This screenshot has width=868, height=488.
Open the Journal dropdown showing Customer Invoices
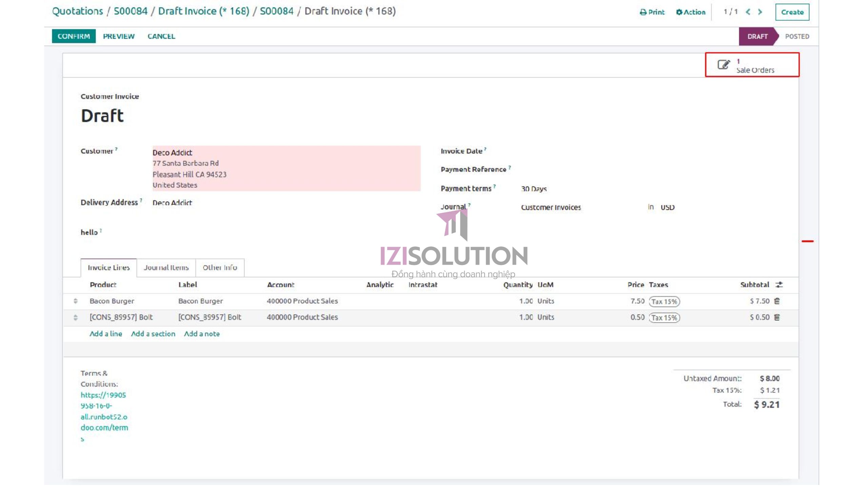click(x=551, y=207)
